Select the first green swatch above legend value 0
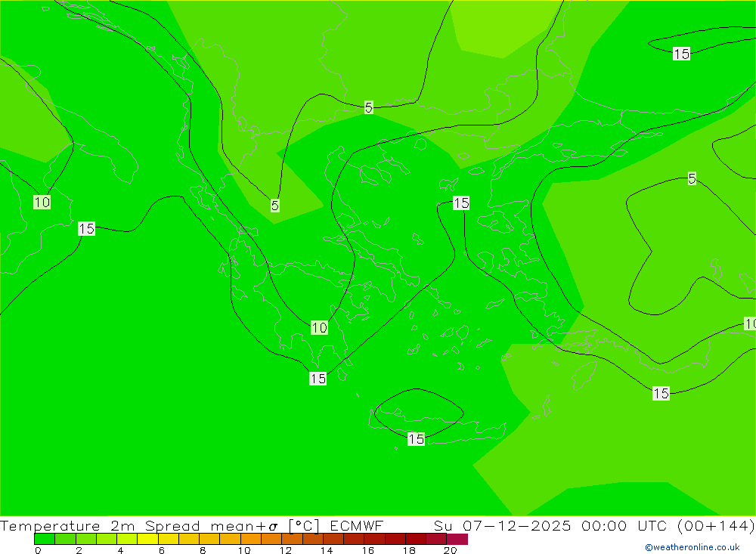The image size is (756, 554). 45,539
